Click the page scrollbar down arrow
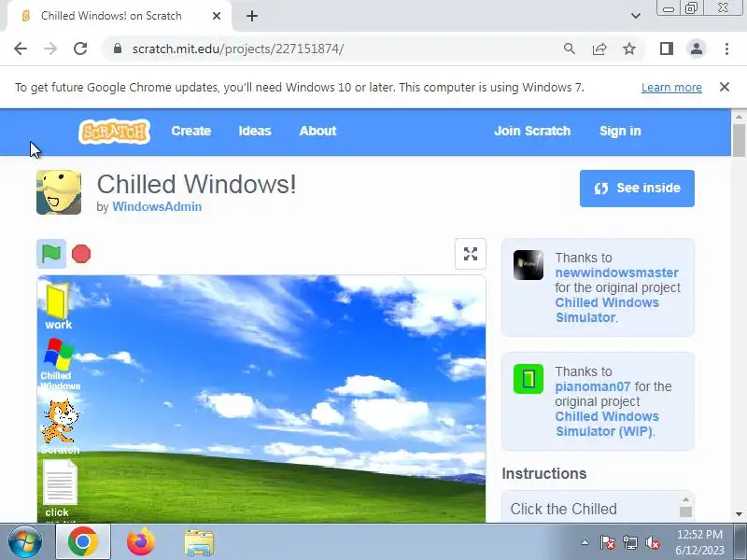 pyautogui.click(x=739, y=514)
